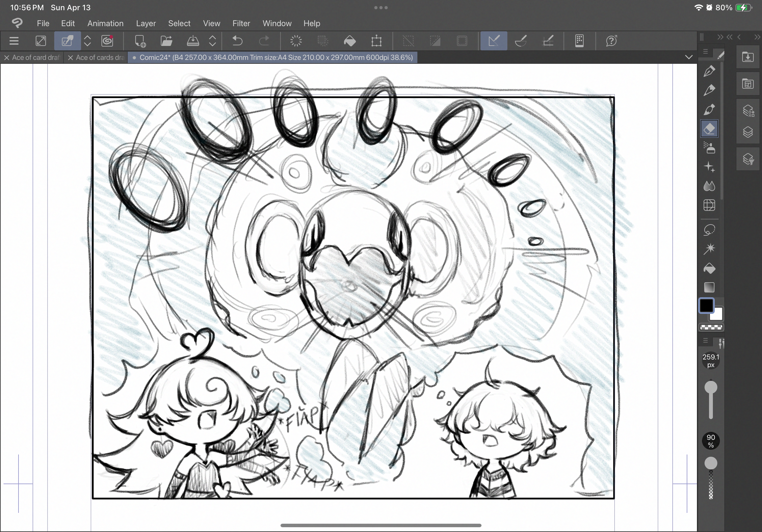This screenshot has height=532, width=762.
Task: Switch to Ace of card draft tab
Action: pyautogui.click(x=35, y=58)
